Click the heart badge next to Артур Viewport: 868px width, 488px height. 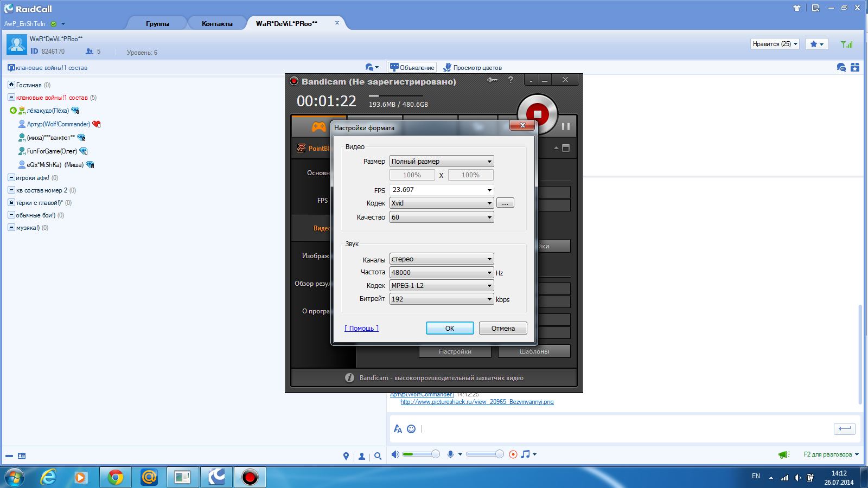(97, 124)
